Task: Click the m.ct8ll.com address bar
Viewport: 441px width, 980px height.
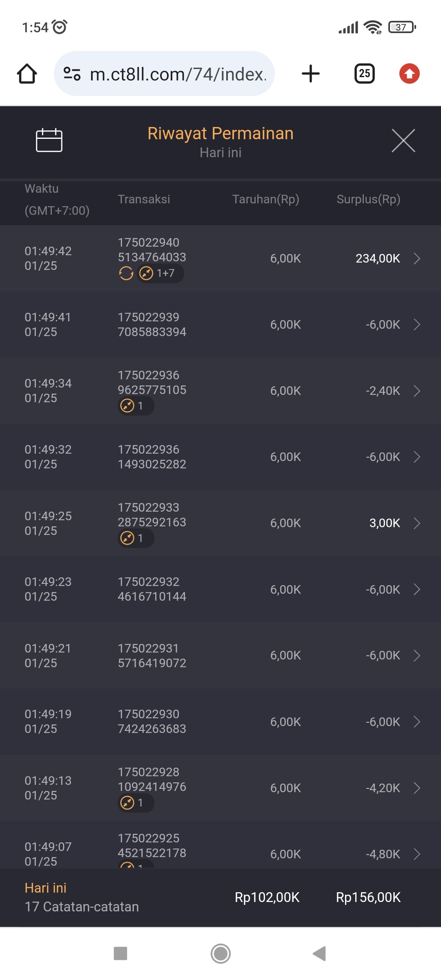Action: click(x=178, y=74)
